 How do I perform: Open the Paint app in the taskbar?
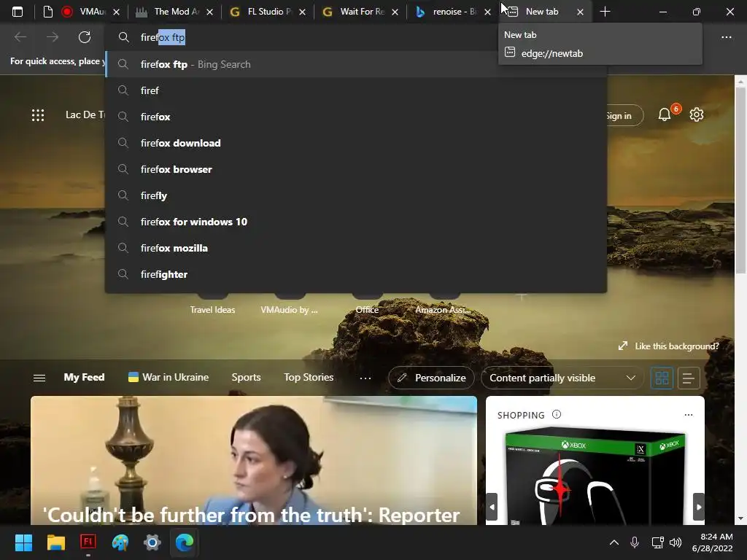[x=120, y=542]
